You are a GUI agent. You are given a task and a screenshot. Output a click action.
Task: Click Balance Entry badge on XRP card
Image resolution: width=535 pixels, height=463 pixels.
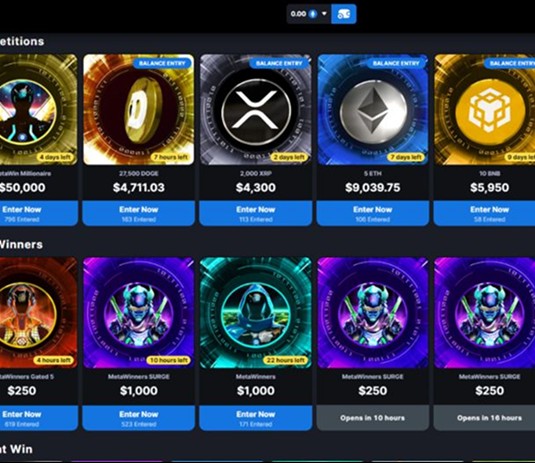click(x=279, y=63)
